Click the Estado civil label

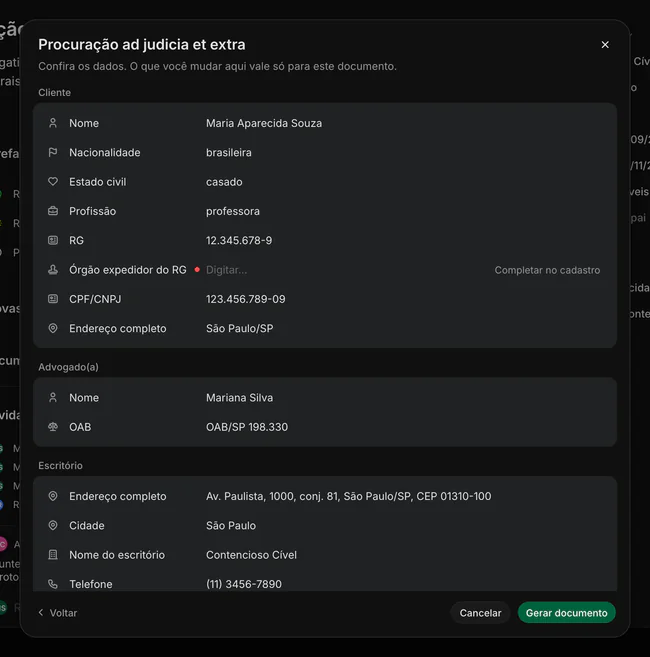coord(98,182)
